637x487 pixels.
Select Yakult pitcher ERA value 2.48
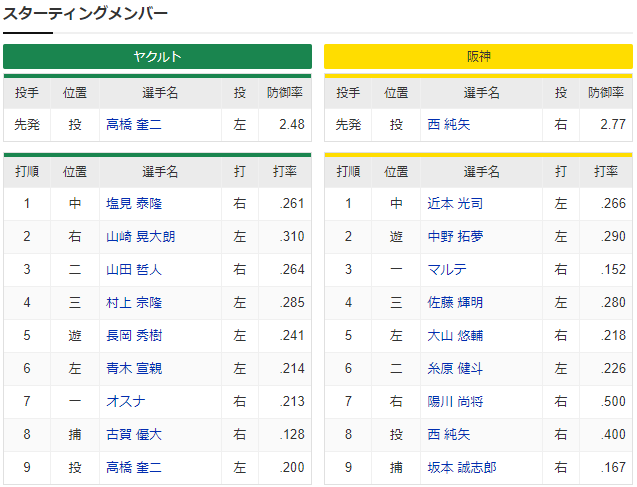click(292, 124)
